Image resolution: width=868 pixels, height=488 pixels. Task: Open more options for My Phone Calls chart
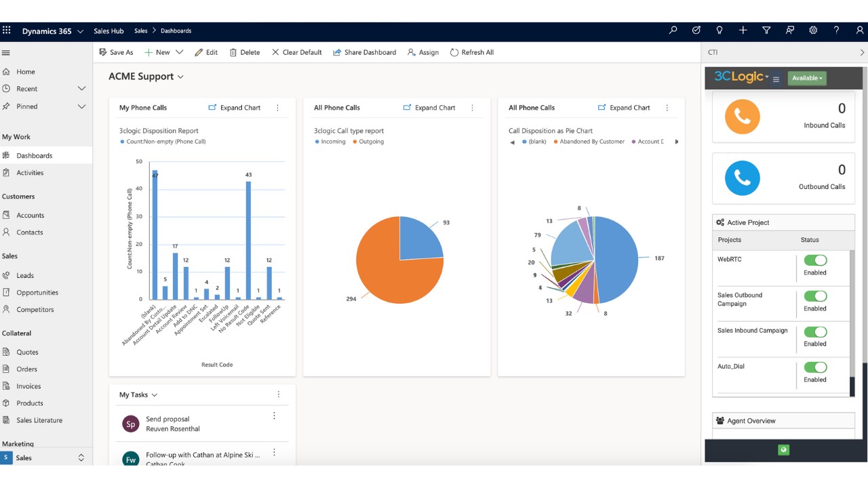tap(277, 108)
